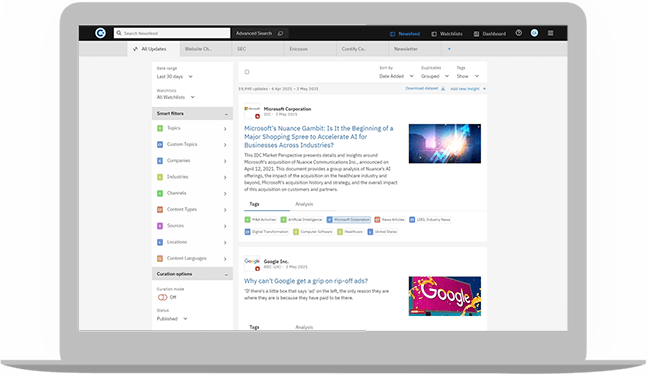
Task: Switch to the Ericsson tab
Action: (310, 49)
